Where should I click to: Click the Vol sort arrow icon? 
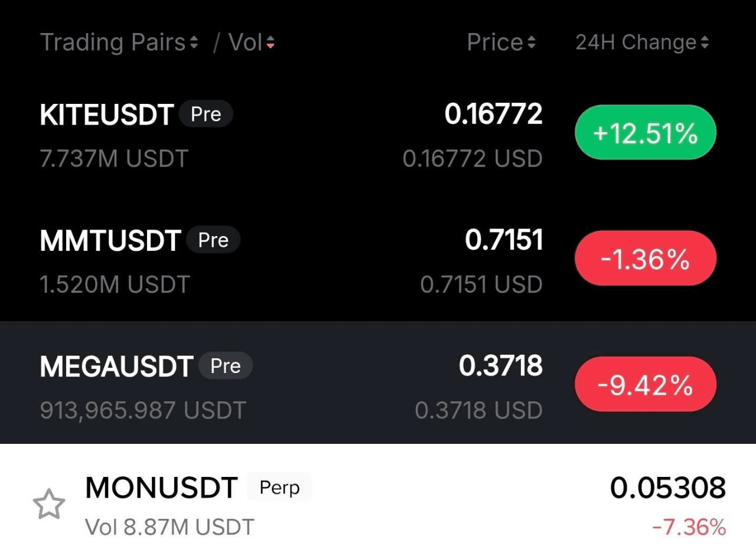pos(271,42)
